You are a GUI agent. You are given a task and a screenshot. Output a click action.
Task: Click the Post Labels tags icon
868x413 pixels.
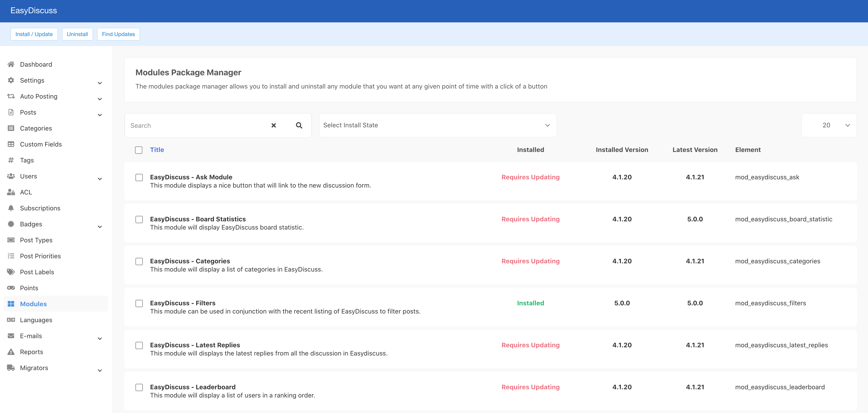point(11,272)
